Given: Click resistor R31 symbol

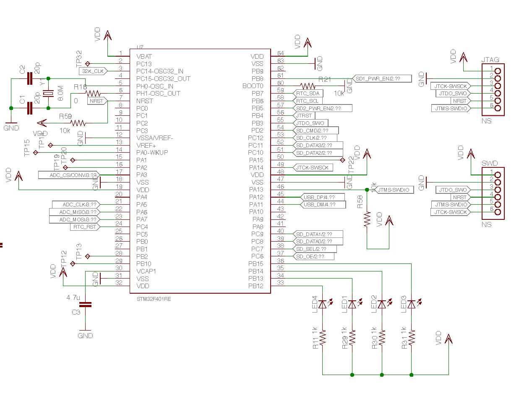Looking at the screenshot, I should pyautogui.click(x=412, y=337).
